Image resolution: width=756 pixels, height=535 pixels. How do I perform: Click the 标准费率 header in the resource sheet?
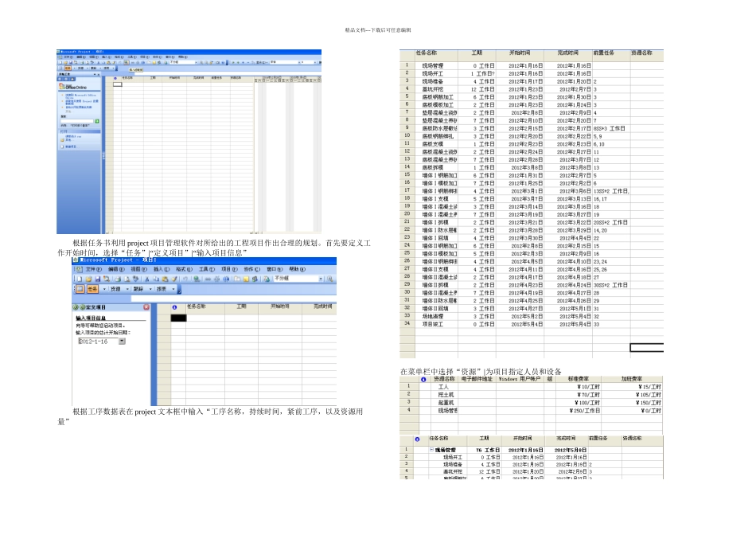pyautogui.click(x=578, y=379)
